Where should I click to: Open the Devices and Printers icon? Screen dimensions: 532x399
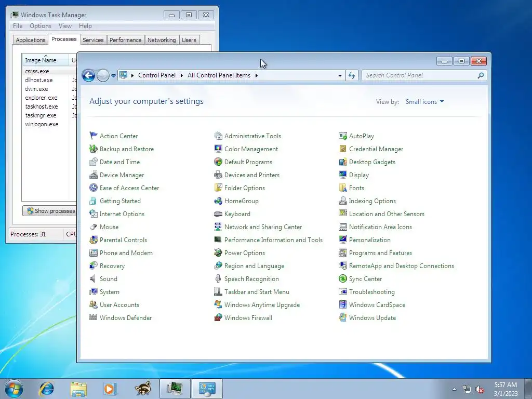pos(218,175)
